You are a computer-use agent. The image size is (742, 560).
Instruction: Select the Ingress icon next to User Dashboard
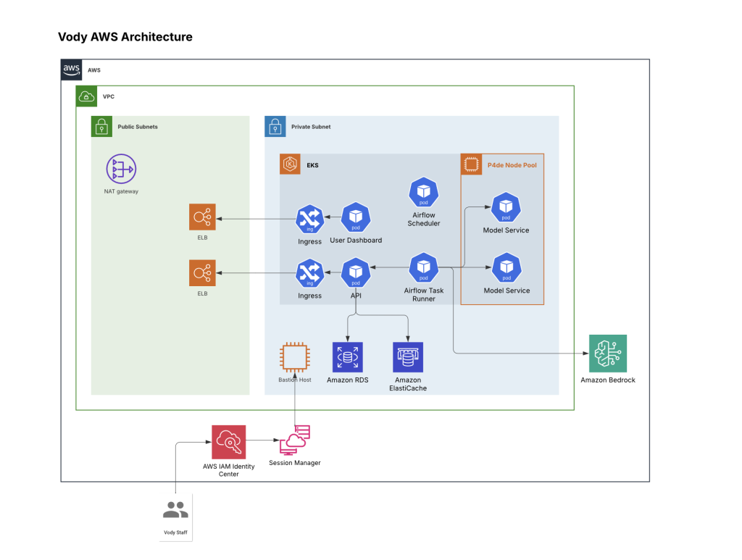(x=310, y=219)
